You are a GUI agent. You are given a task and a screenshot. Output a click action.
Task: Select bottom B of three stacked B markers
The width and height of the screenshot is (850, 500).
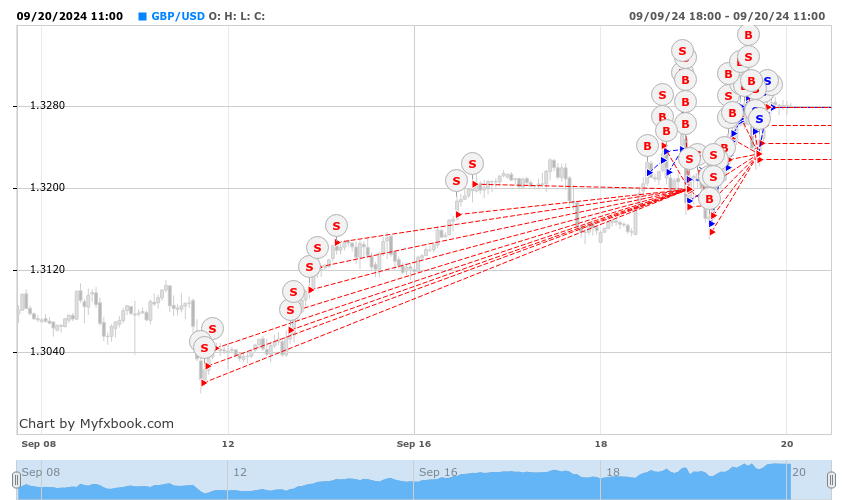tap(685, 124)
